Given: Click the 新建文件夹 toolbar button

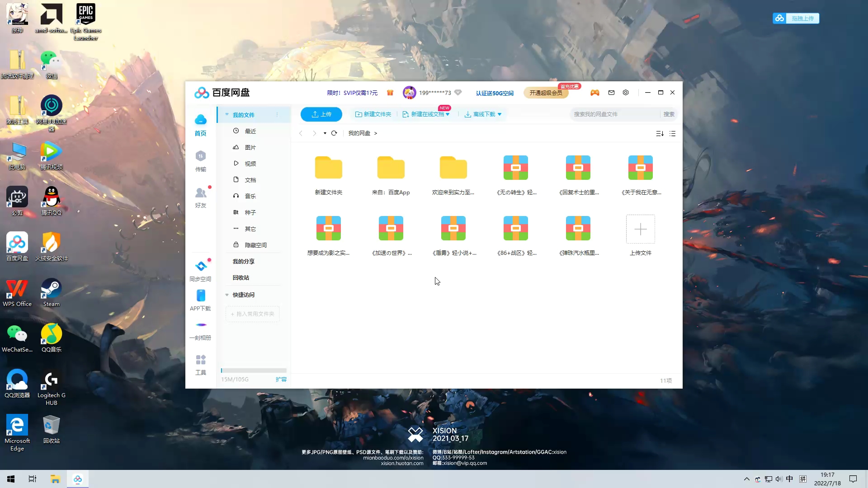Looking at the screenshot, I should 373,114.
